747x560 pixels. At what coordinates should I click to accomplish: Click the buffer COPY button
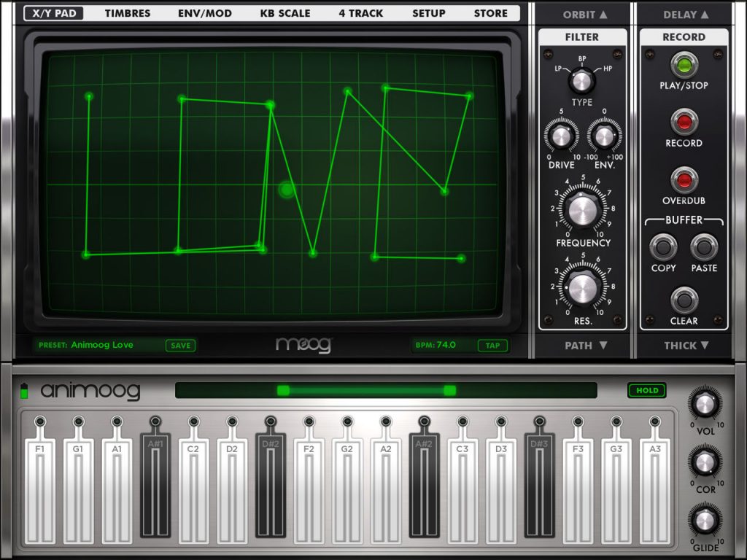pos(663,247)
